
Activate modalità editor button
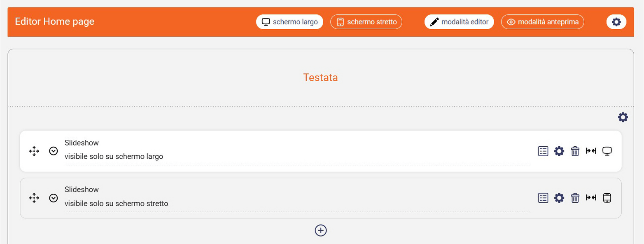[x=459, y=22]
